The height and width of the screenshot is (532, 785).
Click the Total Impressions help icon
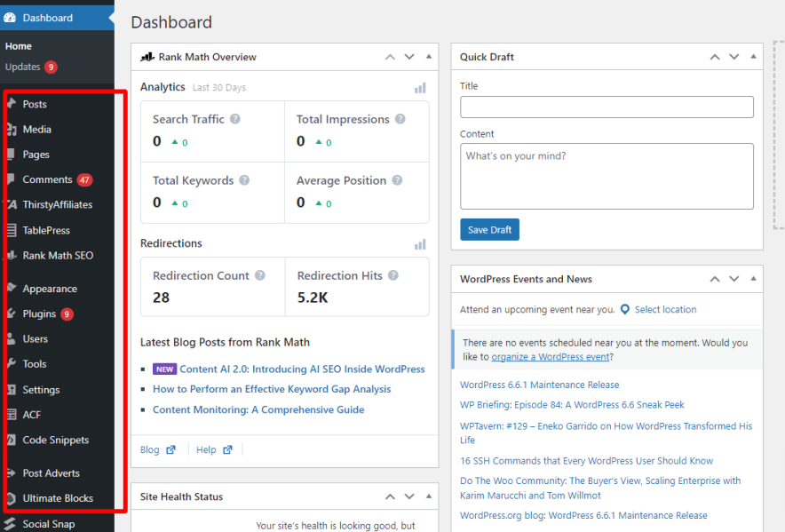pyautogui.click(x=400, y=119)
